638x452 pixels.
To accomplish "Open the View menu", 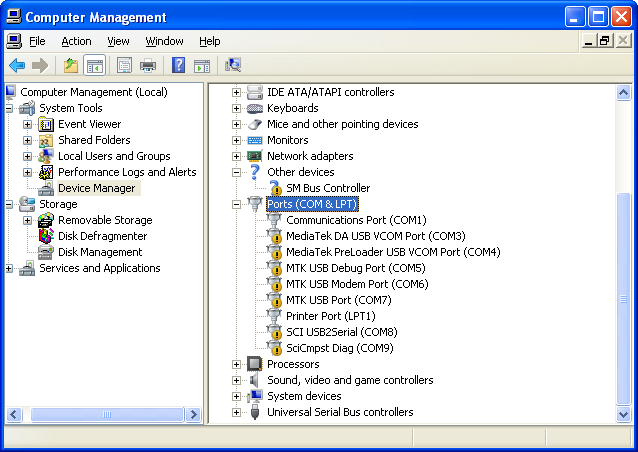I will click(x=118, y=41).
